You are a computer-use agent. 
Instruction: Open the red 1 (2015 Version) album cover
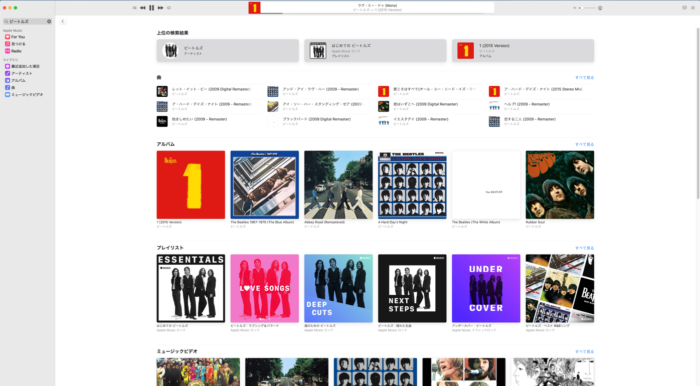tap(191, 185)
